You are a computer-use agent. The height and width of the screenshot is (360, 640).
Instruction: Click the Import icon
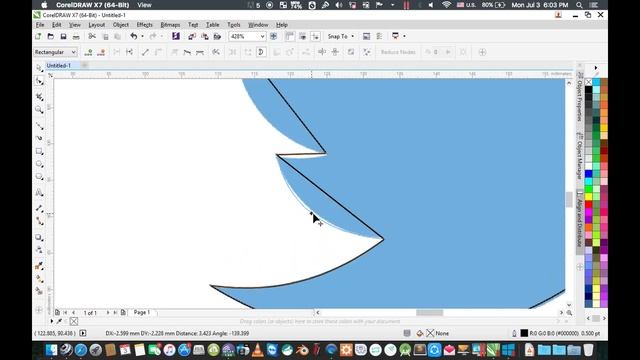(x=192, y=36)
